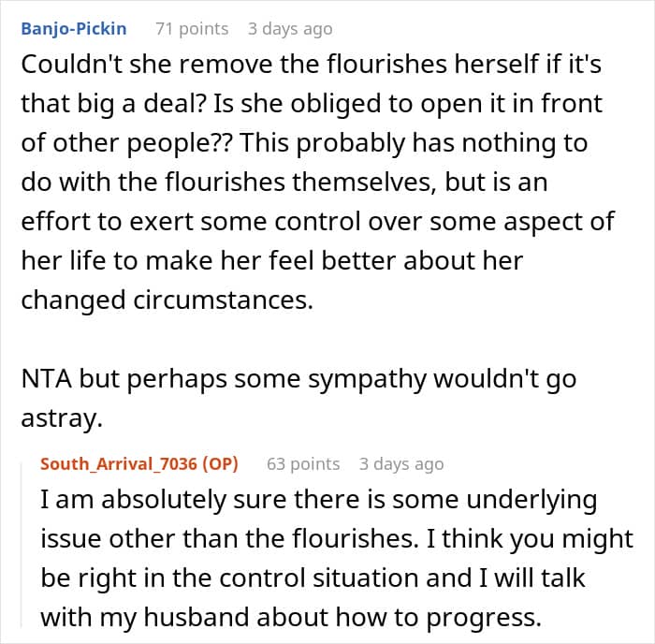Open South_Arrival_7036's user profile
The width and height of the screenshot is (655, 644).
pos(119,464)
